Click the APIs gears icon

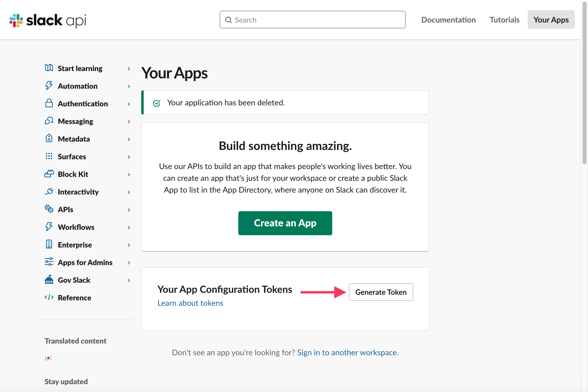(49, 209)
